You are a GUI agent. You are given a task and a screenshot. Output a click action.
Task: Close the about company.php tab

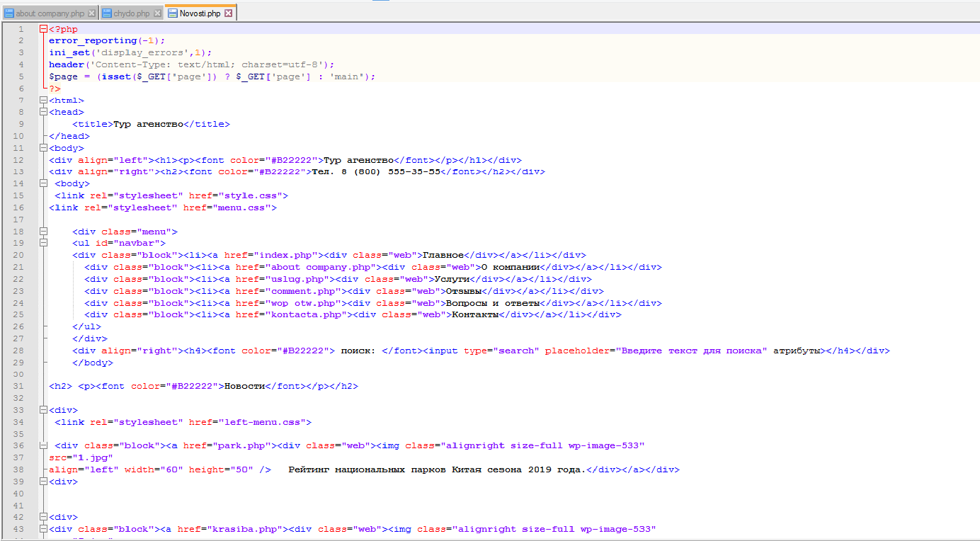(x=92, y=13)
